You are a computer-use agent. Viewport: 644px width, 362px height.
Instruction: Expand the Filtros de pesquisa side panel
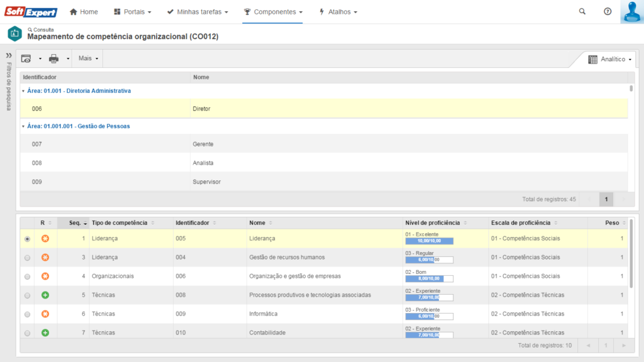pos(9,55)
